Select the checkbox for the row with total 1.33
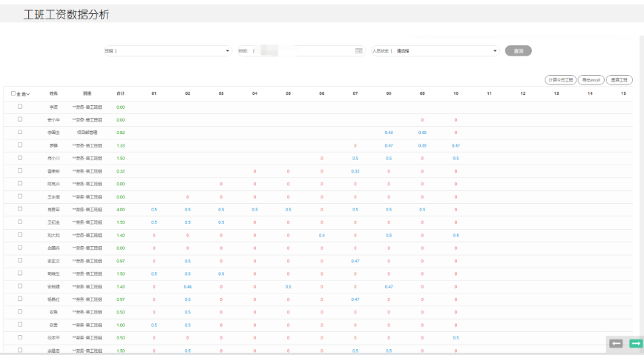 tap(20, 145)
